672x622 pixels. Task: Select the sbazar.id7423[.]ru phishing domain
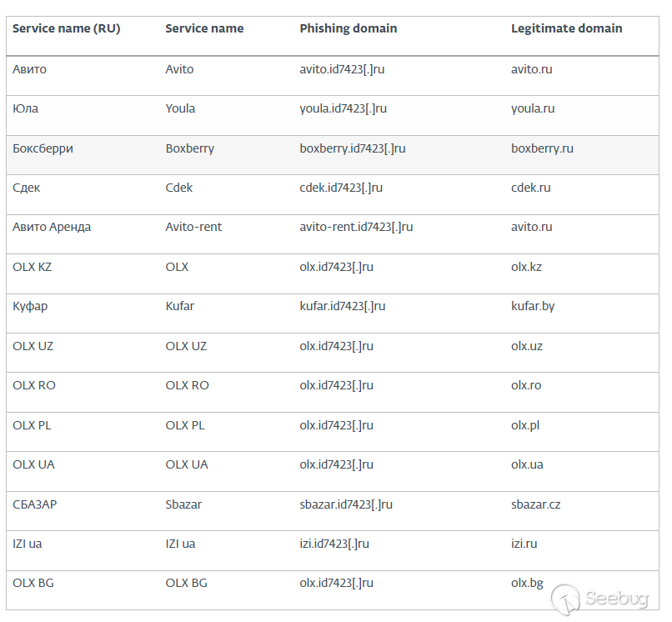[346, 504]
